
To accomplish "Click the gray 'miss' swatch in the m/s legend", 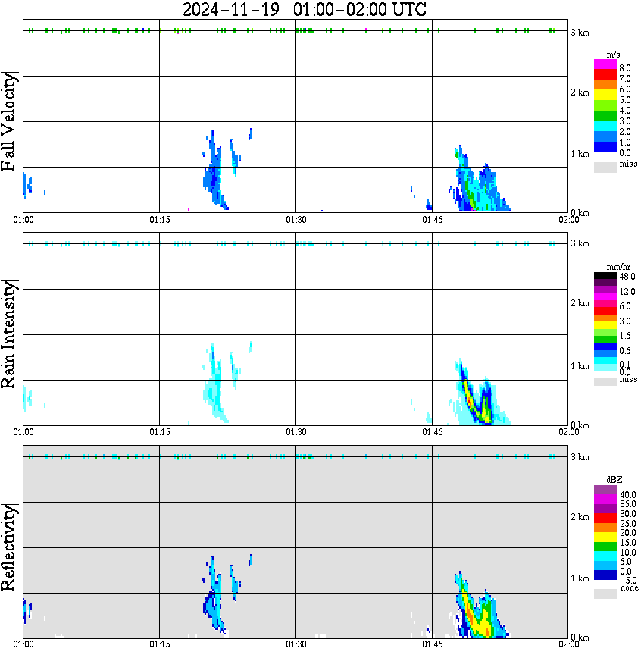I will 605,167.
